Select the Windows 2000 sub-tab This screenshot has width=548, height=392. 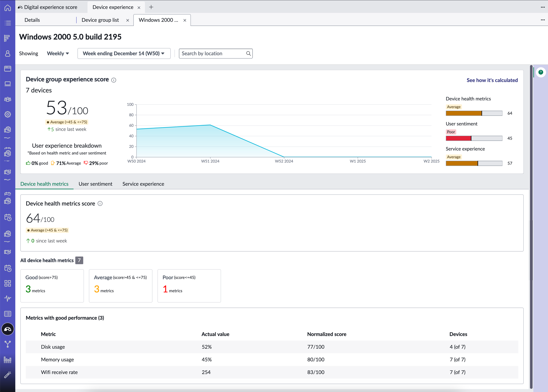click(158, 20)
